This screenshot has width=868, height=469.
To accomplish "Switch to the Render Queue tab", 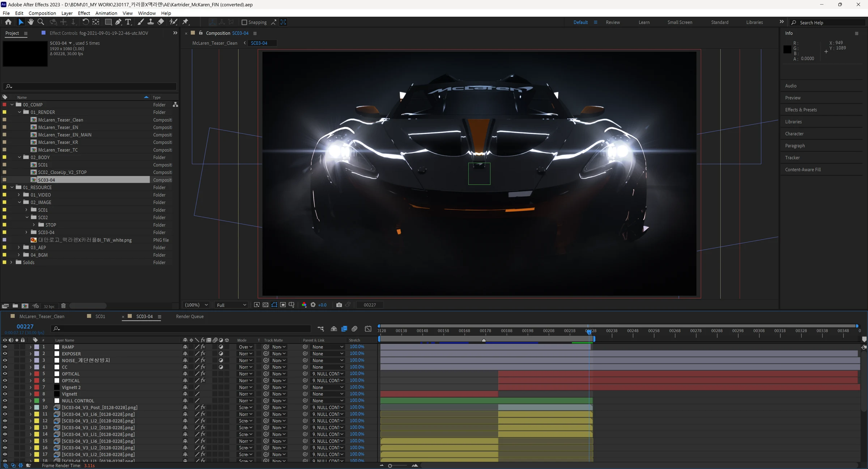I will tap(190, 317).
